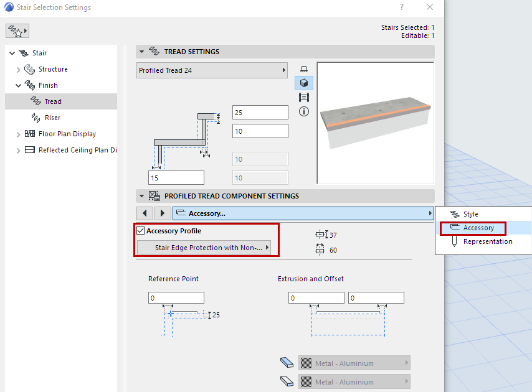Open the lower Metal - Aluminium dropdown
Image resolution: width=532 pixels, height=392 pixels.
[354, 381]
